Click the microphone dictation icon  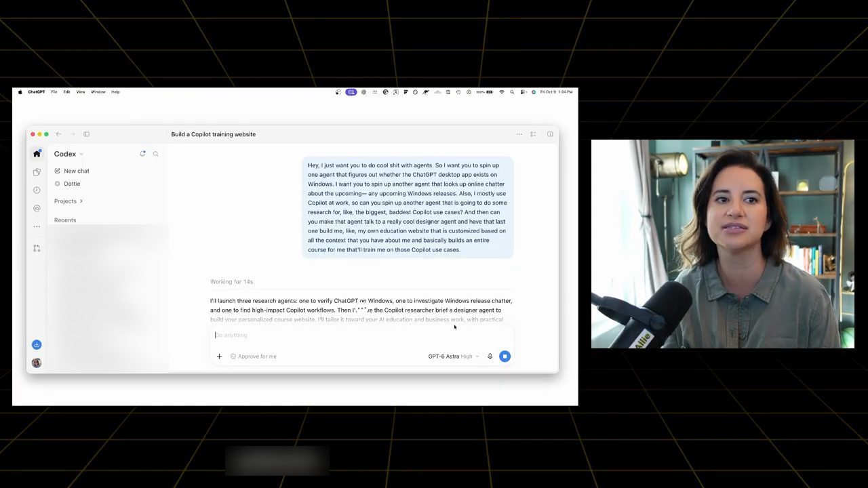490,357
